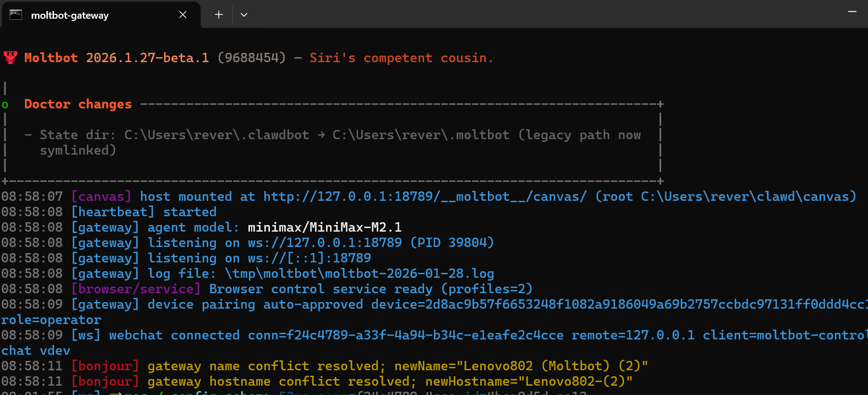Click the Doctor changes heading
Viewport: 868px width, 395px height.
[78, 104]
